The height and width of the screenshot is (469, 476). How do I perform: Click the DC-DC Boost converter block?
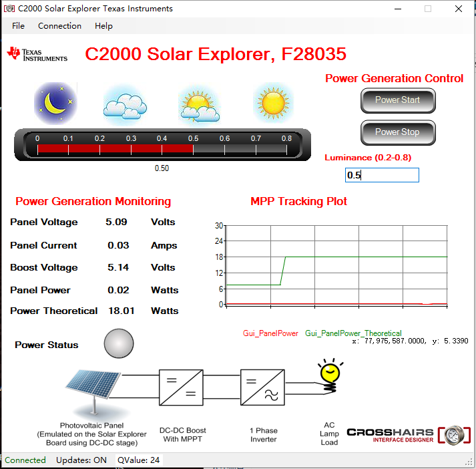click(x=181, y=387)
